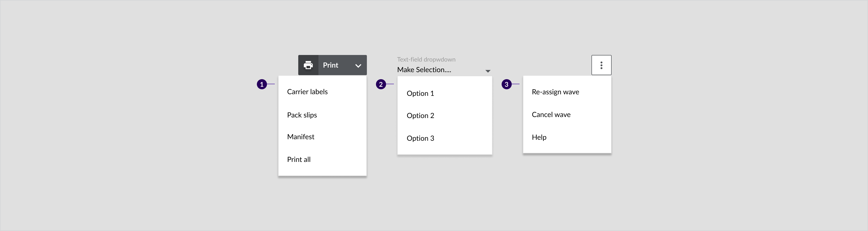Viewport: 868px width, 231px height.
Task: Click the Print button label
Action: tap(330, 65)
